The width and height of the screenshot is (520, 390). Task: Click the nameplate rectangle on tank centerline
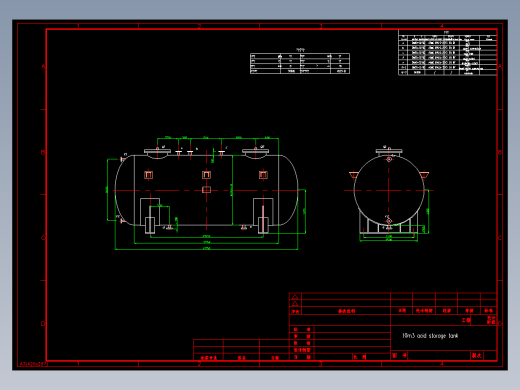(x=206, y=190)
